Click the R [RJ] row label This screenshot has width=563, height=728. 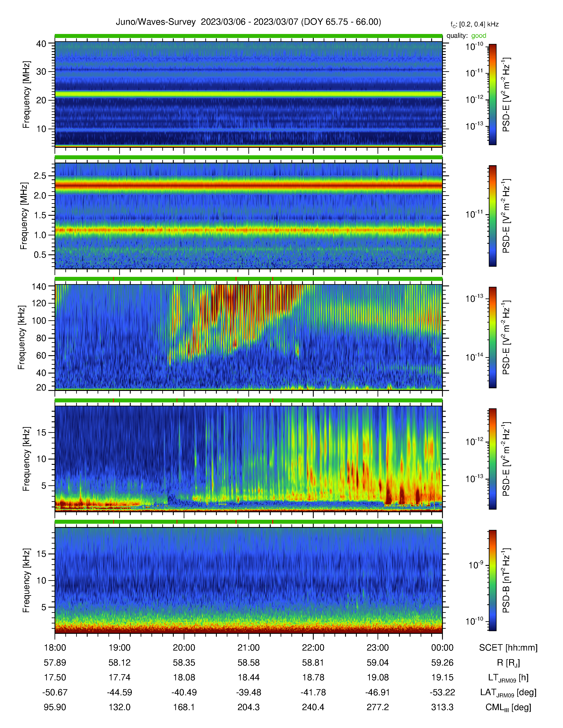click(x=508, y=663)
